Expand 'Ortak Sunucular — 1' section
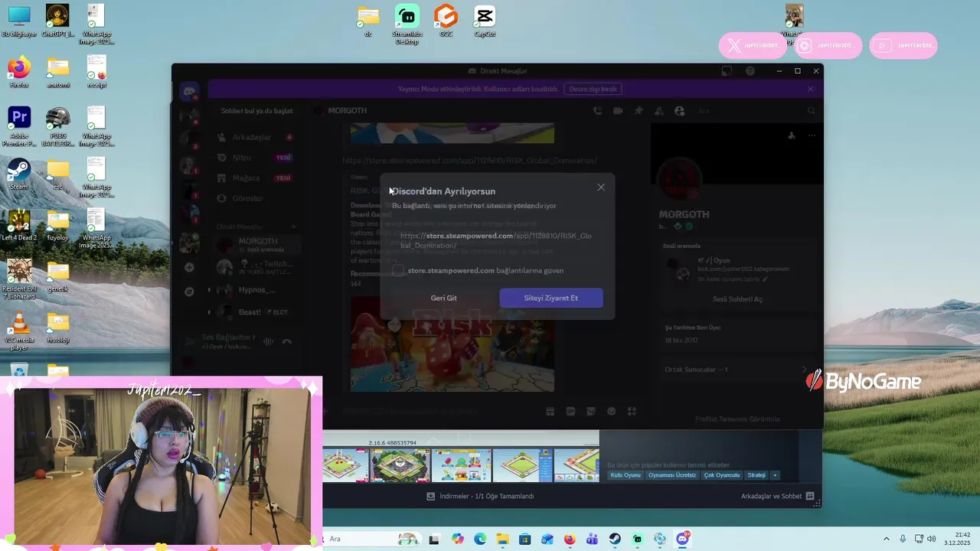The height and width of the screenshot is (551, 980). [737, 370]
